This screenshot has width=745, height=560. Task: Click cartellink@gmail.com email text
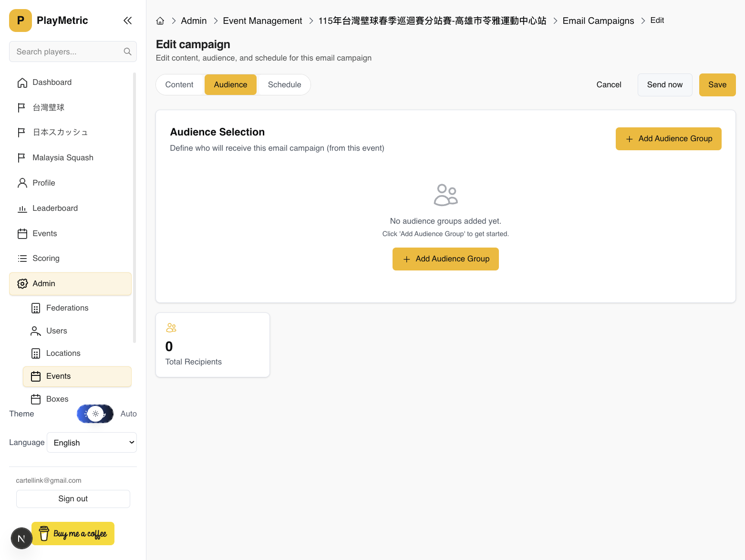tap(49, 480)
